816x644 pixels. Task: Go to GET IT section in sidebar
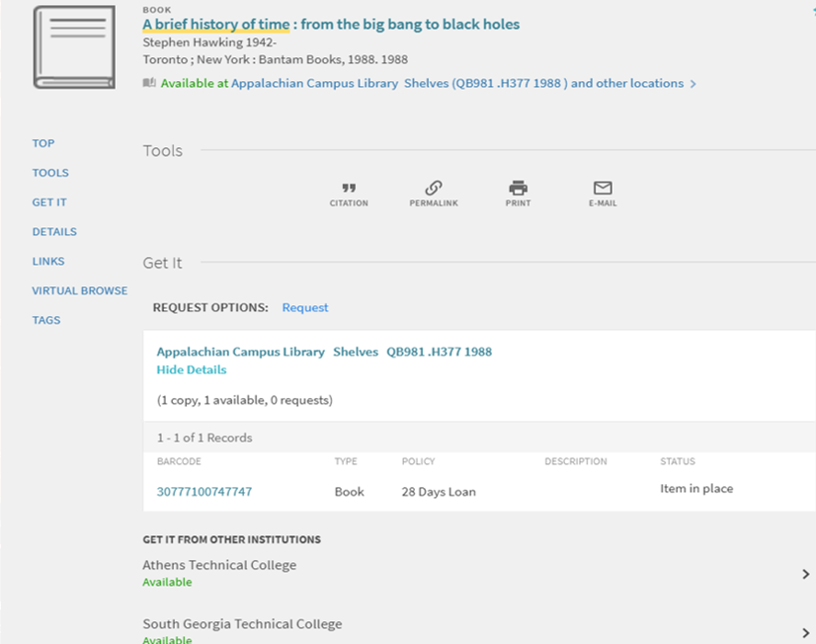[x=49, y=202]
